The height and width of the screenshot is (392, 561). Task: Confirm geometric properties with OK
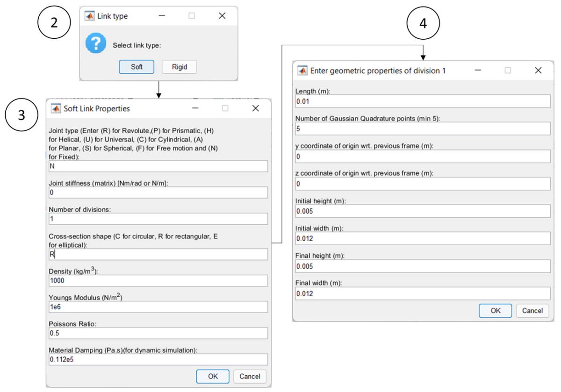click(x=495, y=310)
